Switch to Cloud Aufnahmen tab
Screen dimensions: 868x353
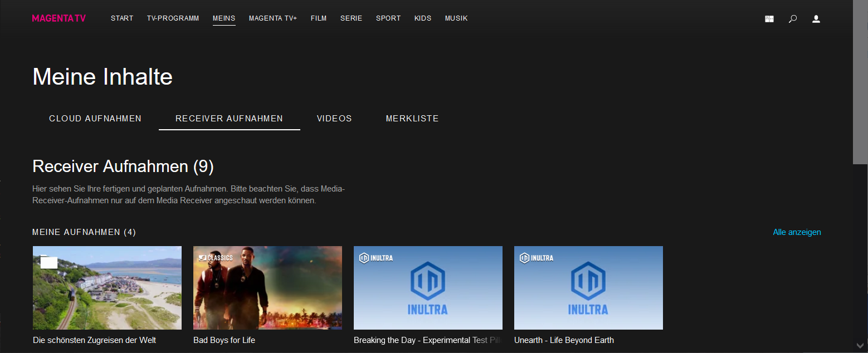95,119
